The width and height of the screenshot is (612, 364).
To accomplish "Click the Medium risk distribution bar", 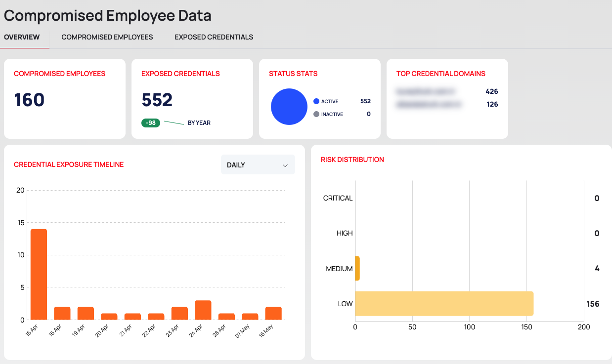I will click(x=357, y=268).
